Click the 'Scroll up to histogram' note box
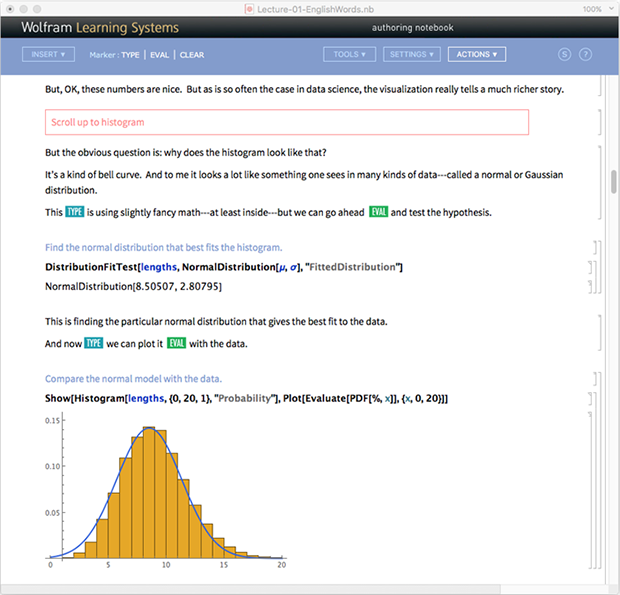This screenshot has width=620, height=595. tap(287, 122)
